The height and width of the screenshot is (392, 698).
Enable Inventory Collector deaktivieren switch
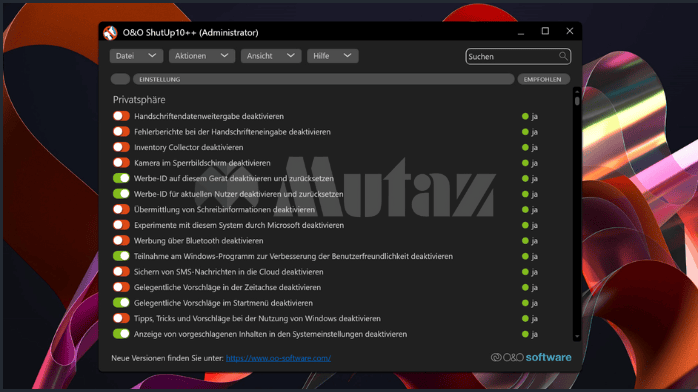pyautogui.click(x=121, y=147)
